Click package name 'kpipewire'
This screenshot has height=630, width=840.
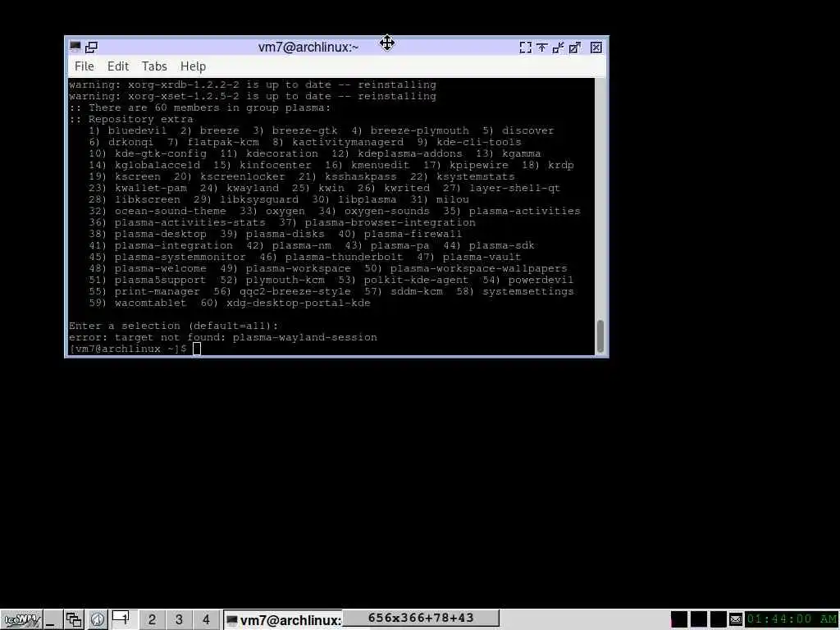click(478, 165)
